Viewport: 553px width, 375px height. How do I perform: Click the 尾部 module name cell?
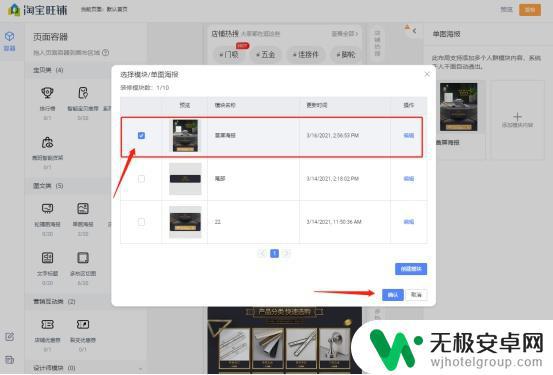pos(220,179)
